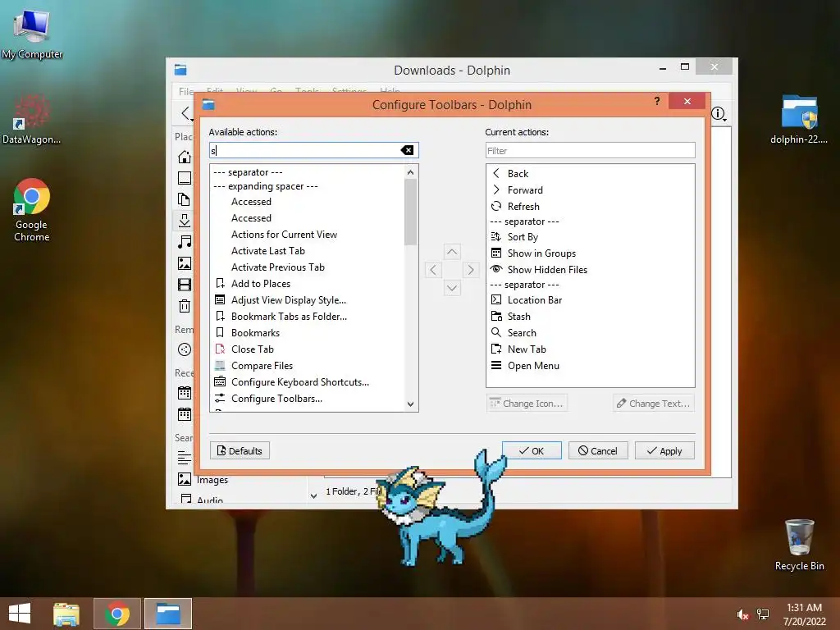
Task: Select Configure Keyboard Shortcuts action
Action: [300, 382]
